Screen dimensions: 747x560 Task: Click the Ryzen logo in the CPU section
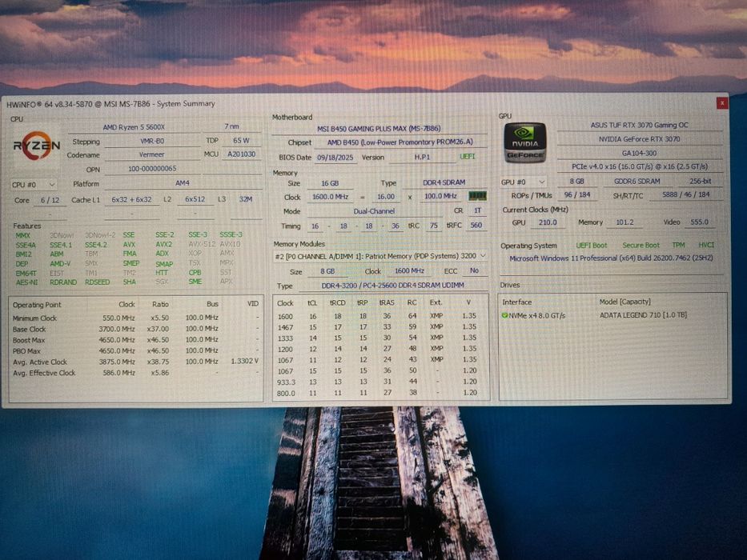pyautogui.click(x=37, y=146)
